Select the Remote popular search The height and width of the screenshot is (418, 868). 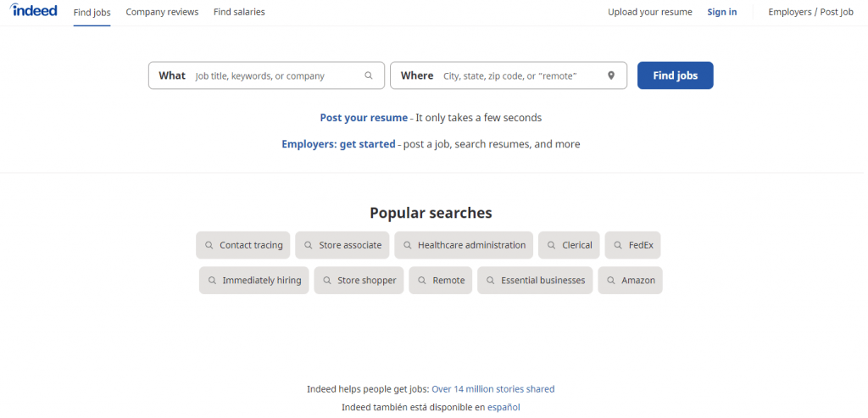441,281
